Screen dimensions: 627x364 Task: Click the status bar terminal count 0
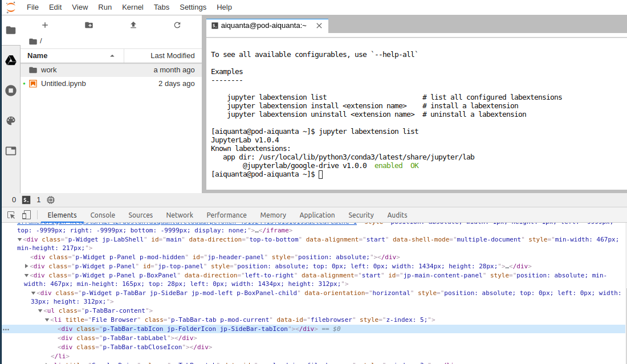pyautogui.click(x=14, y=200)
